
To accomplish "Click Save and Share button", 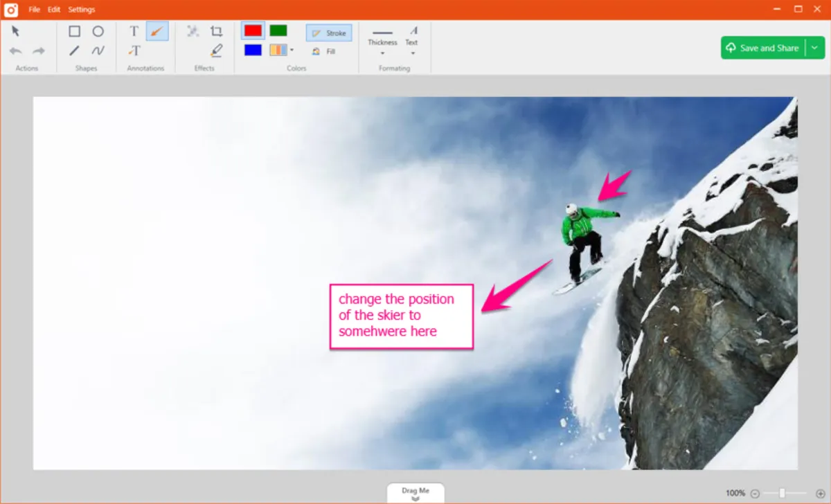I will coord(762,48).
